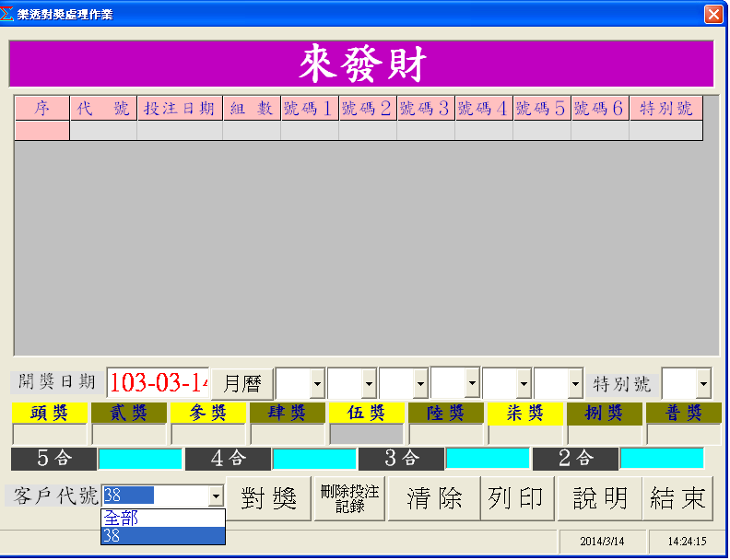The height and width of the screenshot is (560, 730).
Task: Click the 參獎 result box
Action: point(208,435)
